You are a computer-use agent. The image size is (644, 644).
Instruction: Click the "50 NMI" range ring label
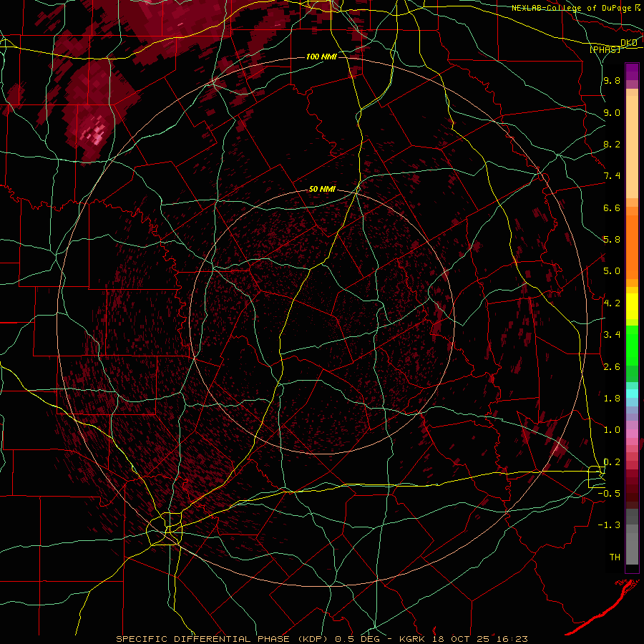[322, 190]
